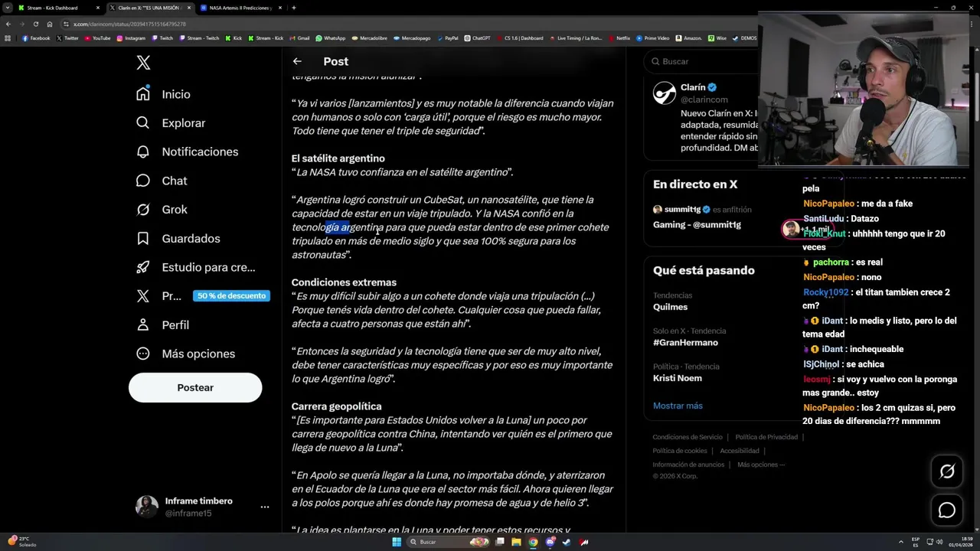980x551 pixels.
Task: Open Estudio para creadores rocket icon
Action: tap(143, 267)
